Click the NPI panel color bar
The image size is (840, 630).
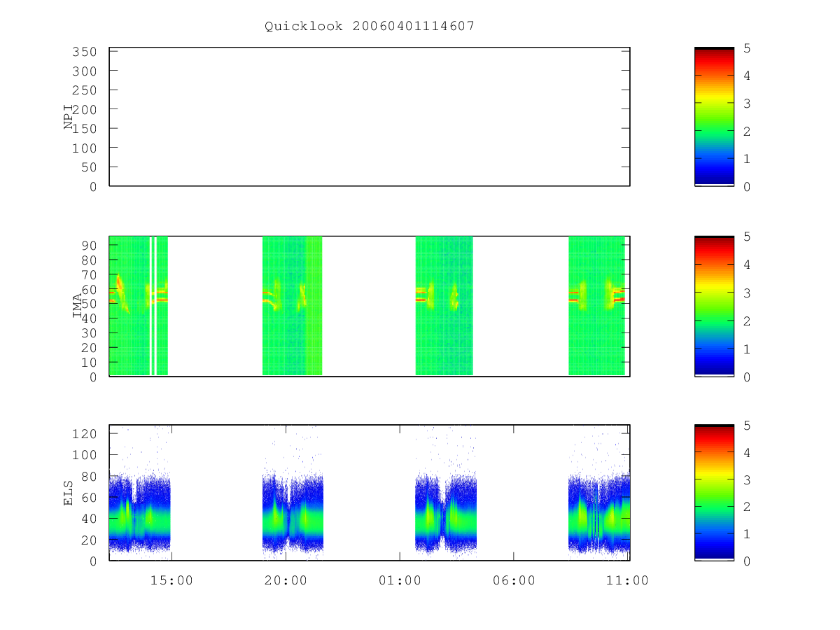714,117
